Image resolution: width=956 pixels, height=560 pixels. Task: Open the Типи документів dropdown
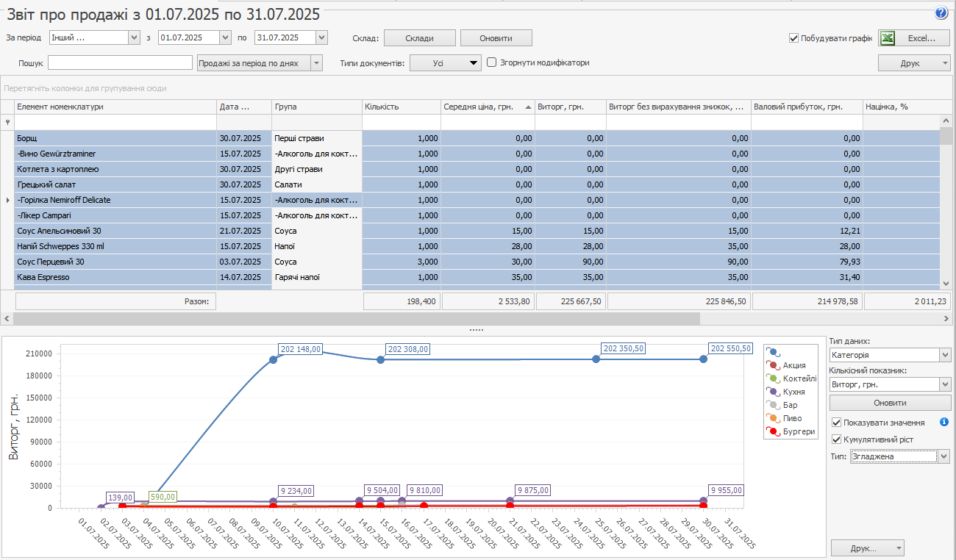tap(445, 63)
